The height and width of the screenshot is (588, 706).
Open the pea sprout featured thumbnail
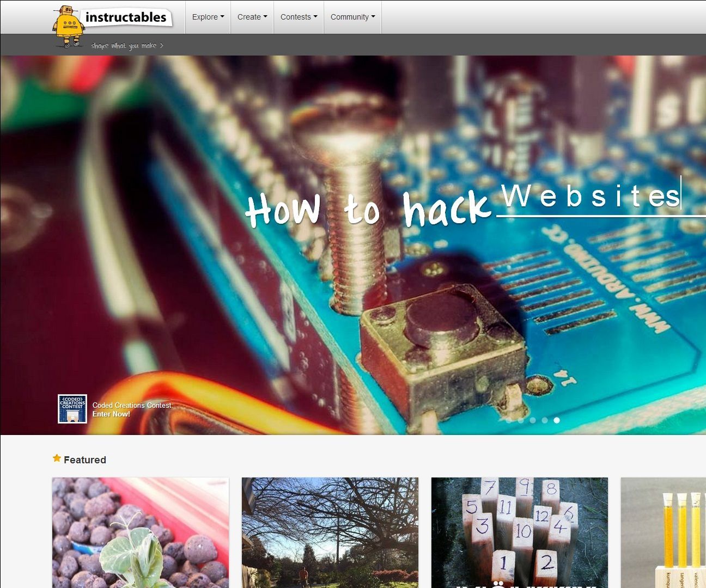pos(139,532)
